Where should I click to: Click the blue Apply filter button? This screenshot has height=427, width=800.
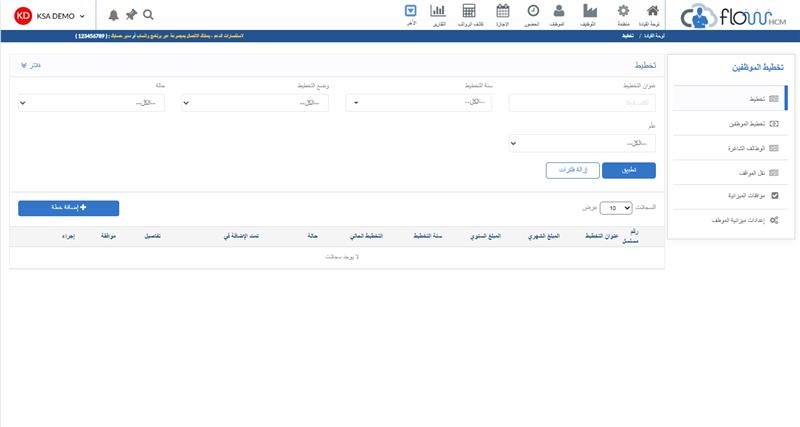tap(628, 170)
